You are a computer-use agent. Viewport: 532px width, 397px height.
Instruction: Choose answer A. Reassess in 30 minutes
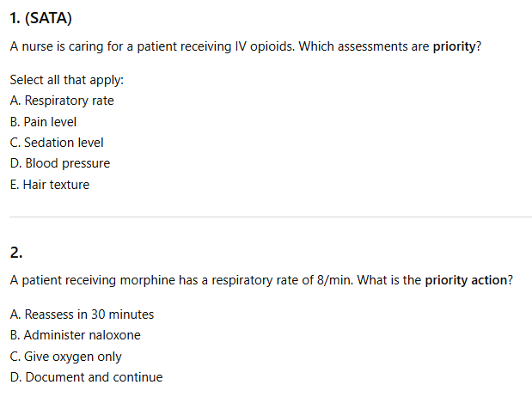[x=82, y=315]
